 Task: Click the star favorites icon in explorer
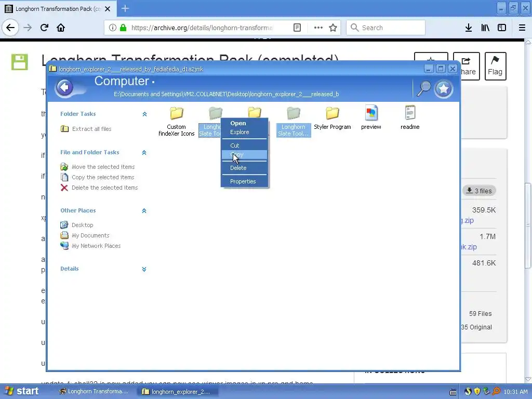point(444,89)
